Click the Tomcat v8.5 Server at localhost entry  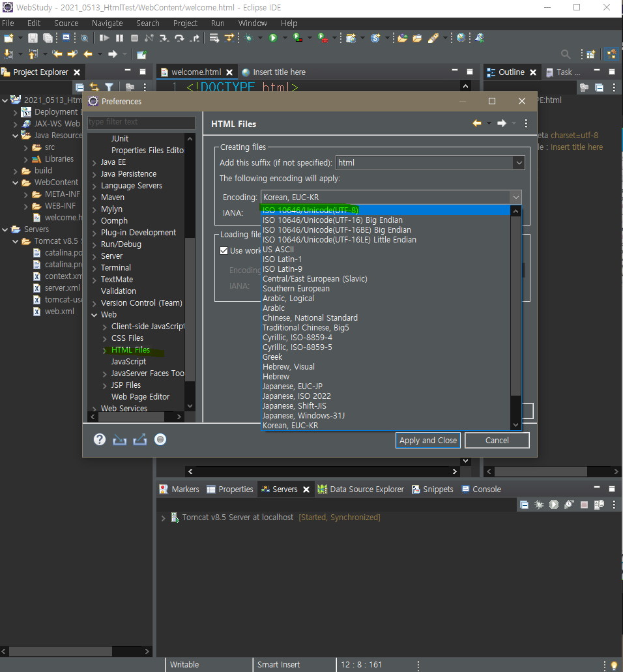[x=238, y=518]
